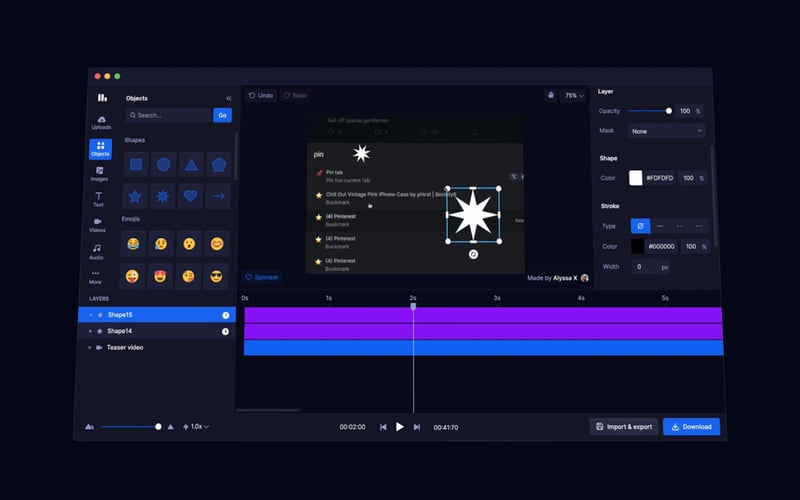
Task: Insert the kissing heart emoji
Action: [x=188, y=277]
